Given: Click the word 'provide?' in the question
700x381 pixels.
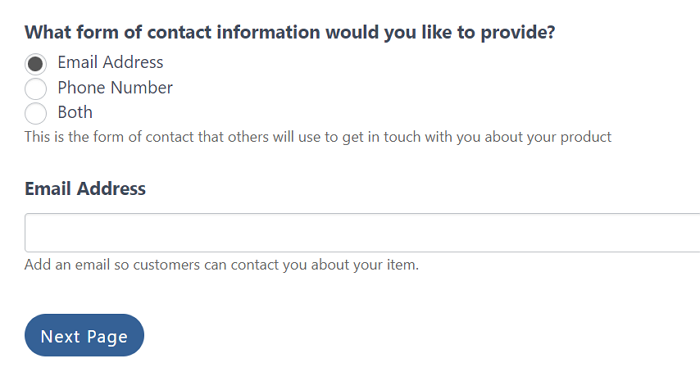Looking at the screenshot, I should [518, 33].
